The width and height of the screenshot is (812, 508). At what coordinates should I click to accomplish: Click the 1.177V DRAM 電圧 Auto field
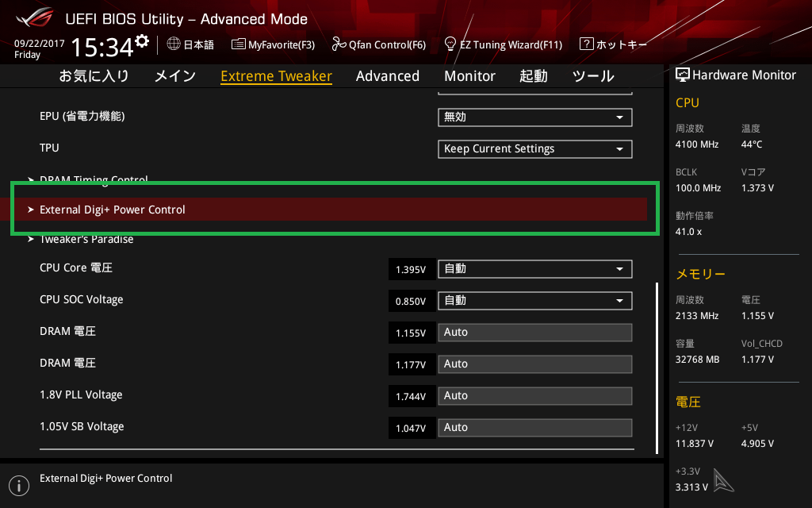click(x=535, y=364)
